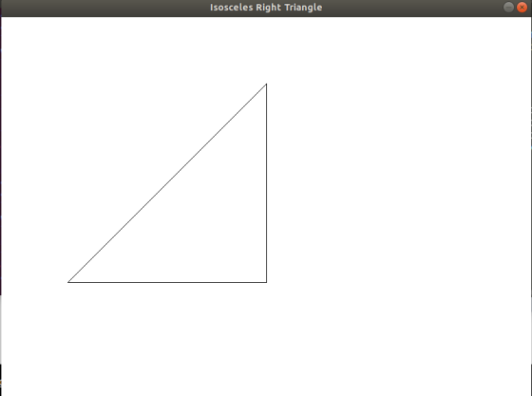Image resolution: width=532 pixels, height=396 pixels.
Task: Minimize the Isosceles Right Triangle window
Action: coord(508,7)
